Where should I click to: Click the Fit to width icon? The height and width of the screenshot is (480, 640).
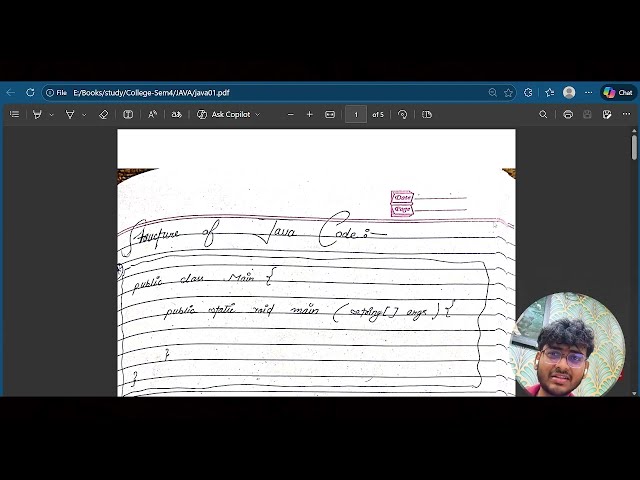tap(330, 115)
